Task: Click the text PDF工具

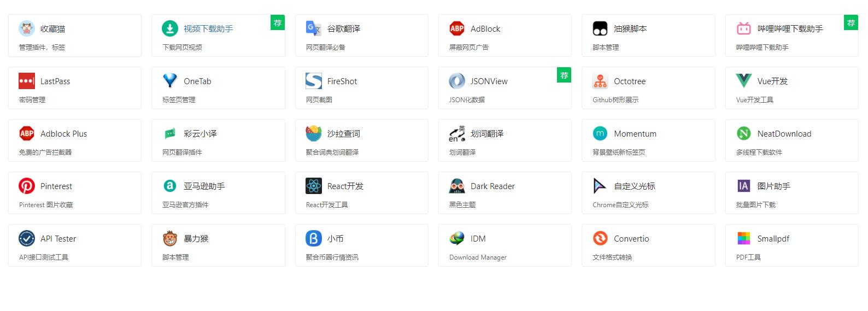Action: point(748,257)
